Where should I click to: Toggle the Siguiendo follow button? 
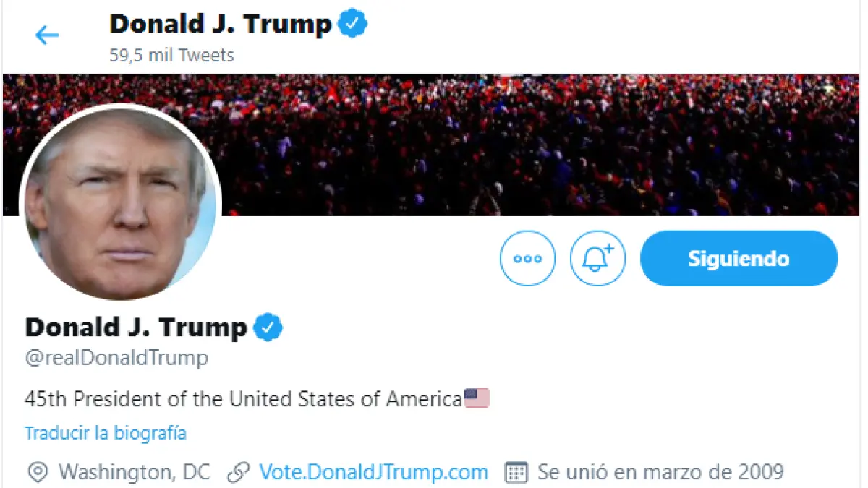tap(739, 258)
